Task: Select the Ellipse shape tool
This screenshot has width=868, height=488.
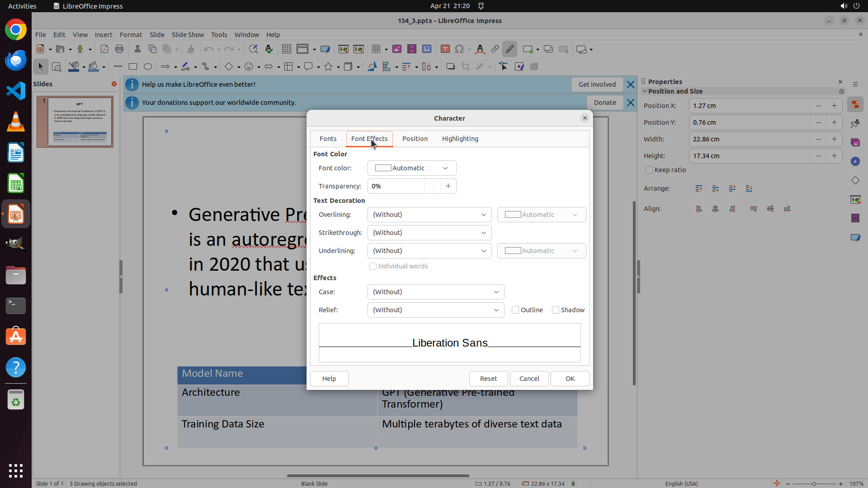Action: click(148, 67)
